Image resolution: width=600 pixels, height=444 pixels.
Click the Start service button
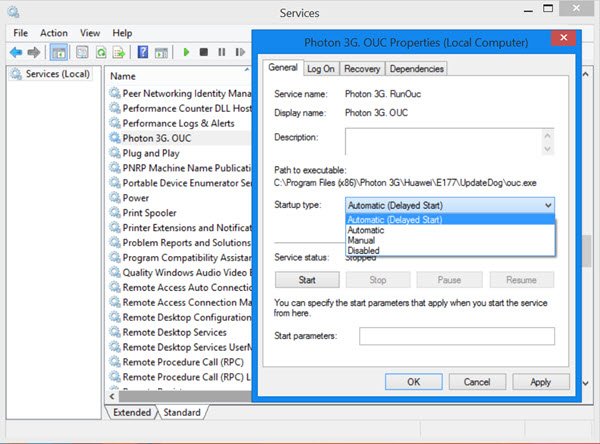pos(307,280)
